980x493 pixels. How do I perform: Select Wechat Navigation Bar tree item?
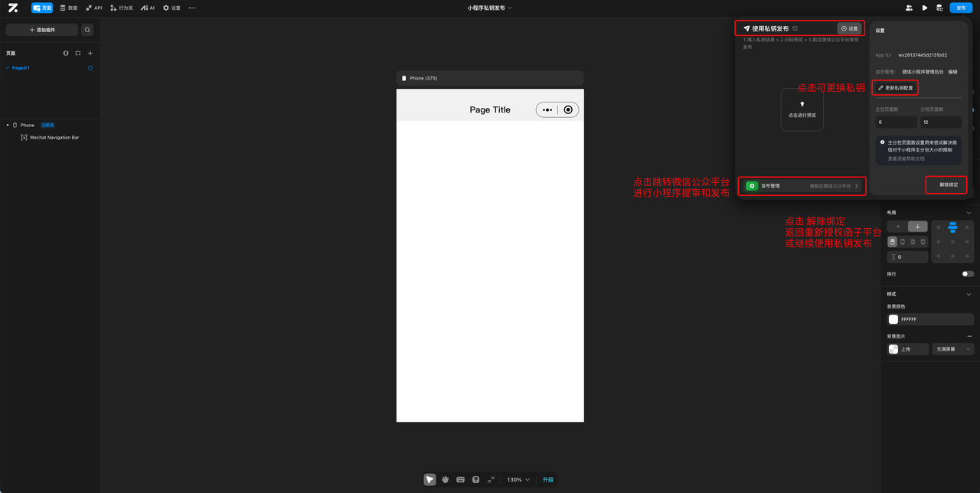click(54, 137)
